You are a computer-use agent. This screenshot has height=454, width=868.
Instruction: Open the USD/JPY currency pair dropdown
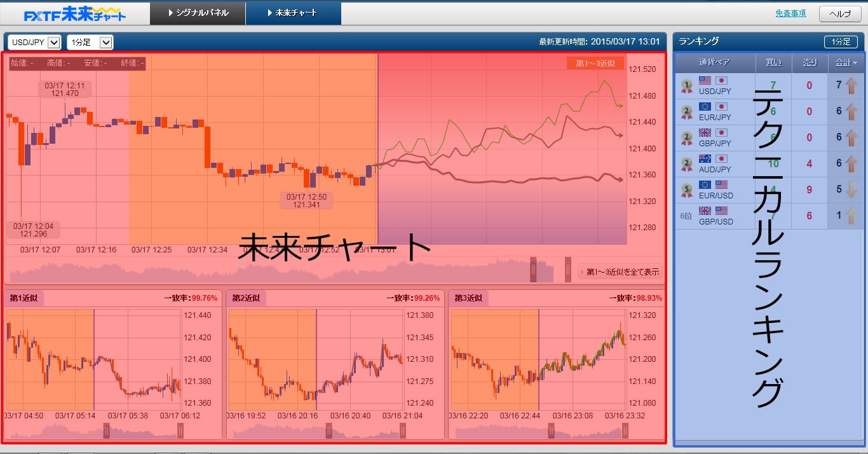click(35, 43)
